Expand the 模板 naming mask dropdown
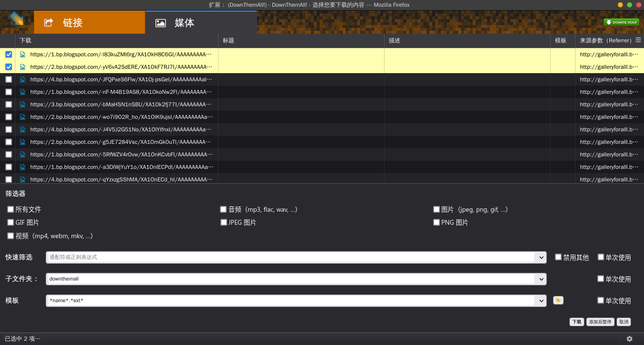 coord(541,301)
